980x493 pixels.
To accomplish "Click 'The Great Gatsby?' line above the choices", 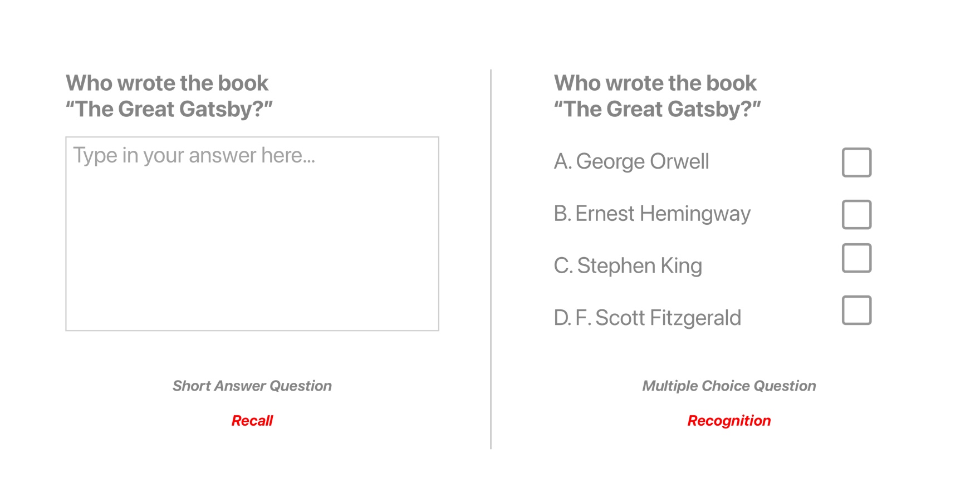I will coord(658,109).
